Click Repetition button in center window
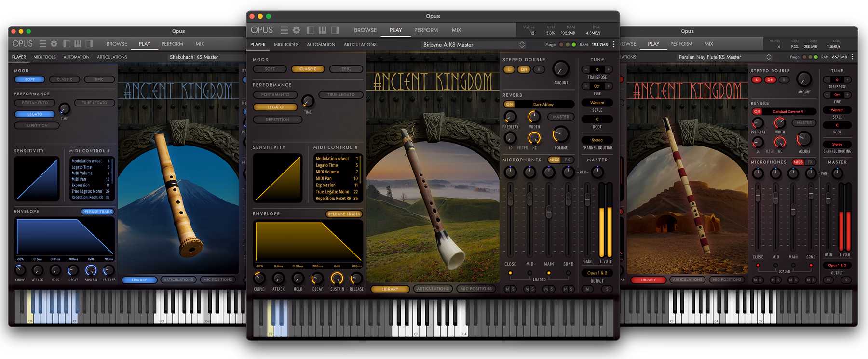 [x=278, y=120]
